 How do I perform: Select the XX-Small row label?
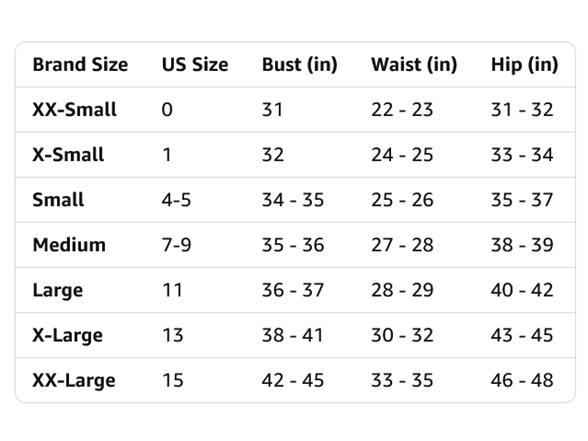[x=75, y=110]
